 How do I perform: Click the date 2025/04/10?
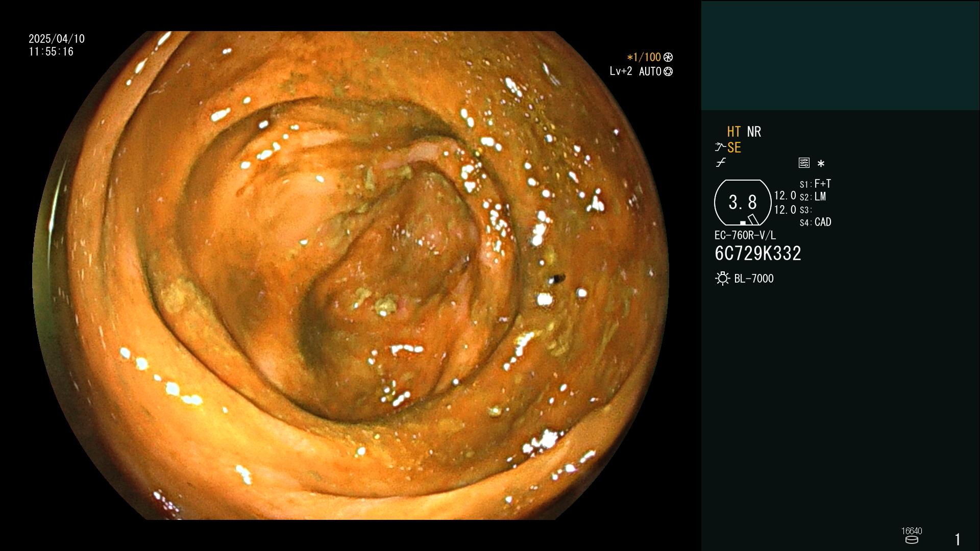tap(57, 39)
